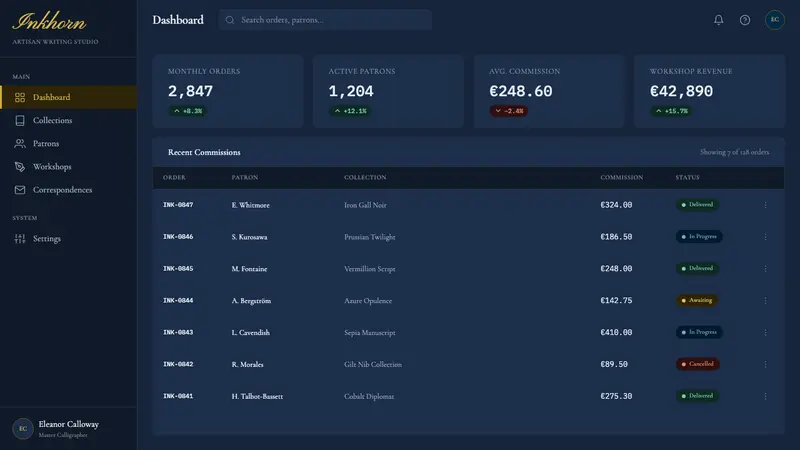Open Correspondences menu item

pos(68,190)
